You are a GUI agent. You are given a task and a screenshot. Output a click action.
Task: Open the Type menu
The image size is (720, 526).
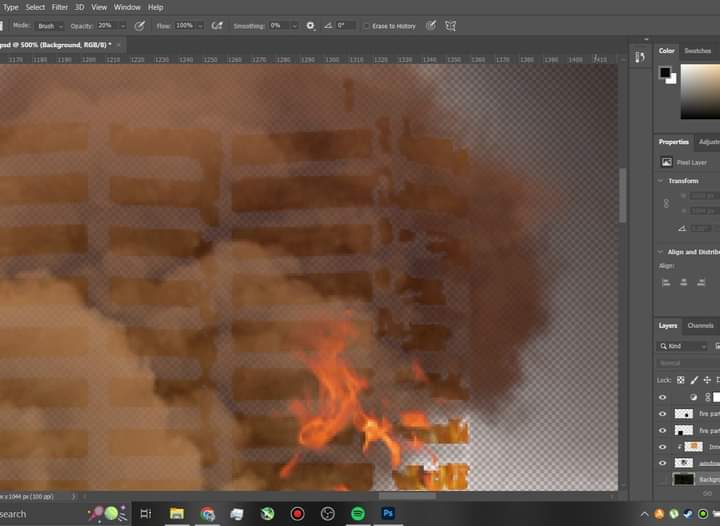pos(10,7)
